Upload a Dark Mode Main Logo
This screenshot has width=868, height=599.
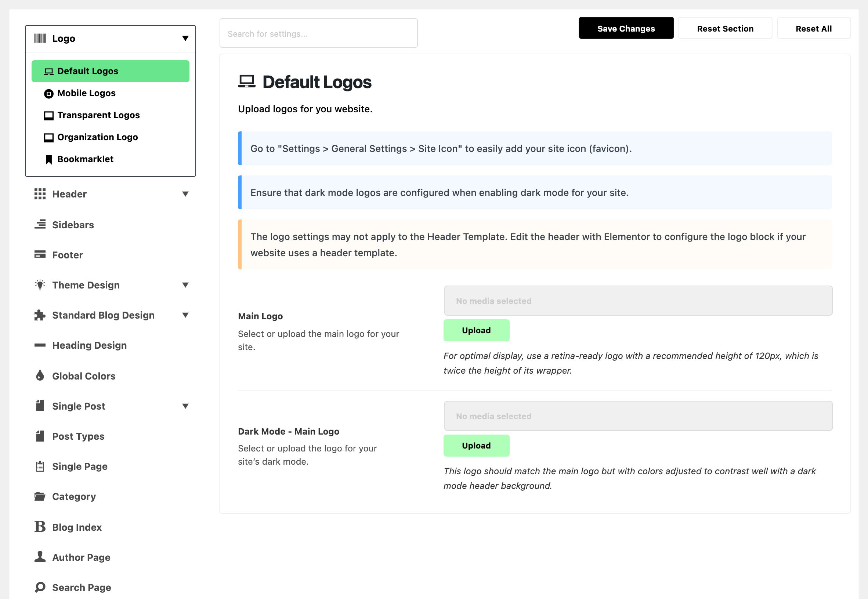pyautogui.click(x=476, y=446)
